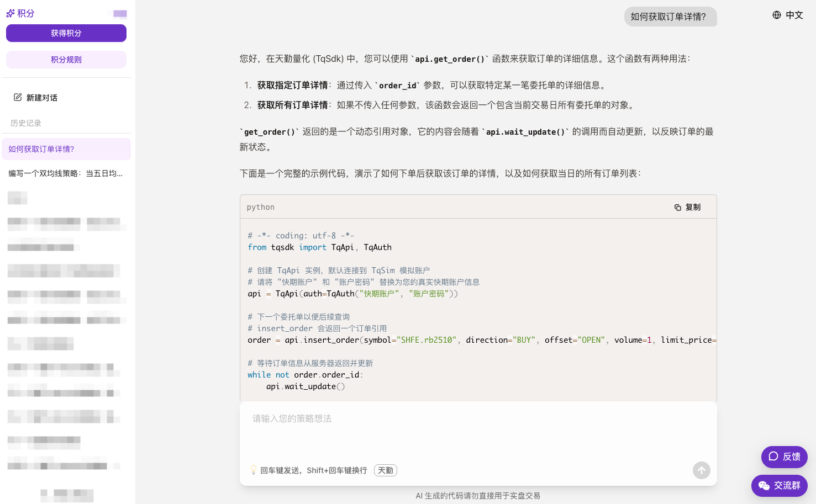Image resolution: width=816 pixels, height=504 pixels.
Task: Click the WeChat icon on 交流群
Action: pos(764,485)
